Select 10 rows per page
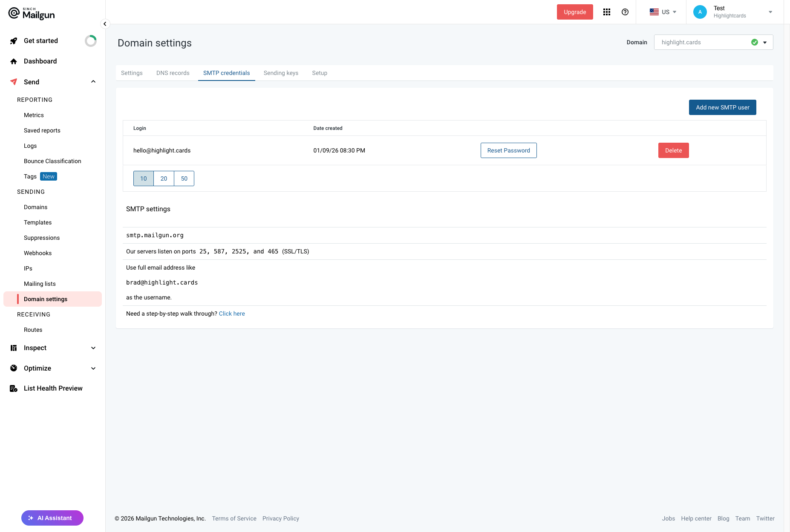 tap(144, 178)
